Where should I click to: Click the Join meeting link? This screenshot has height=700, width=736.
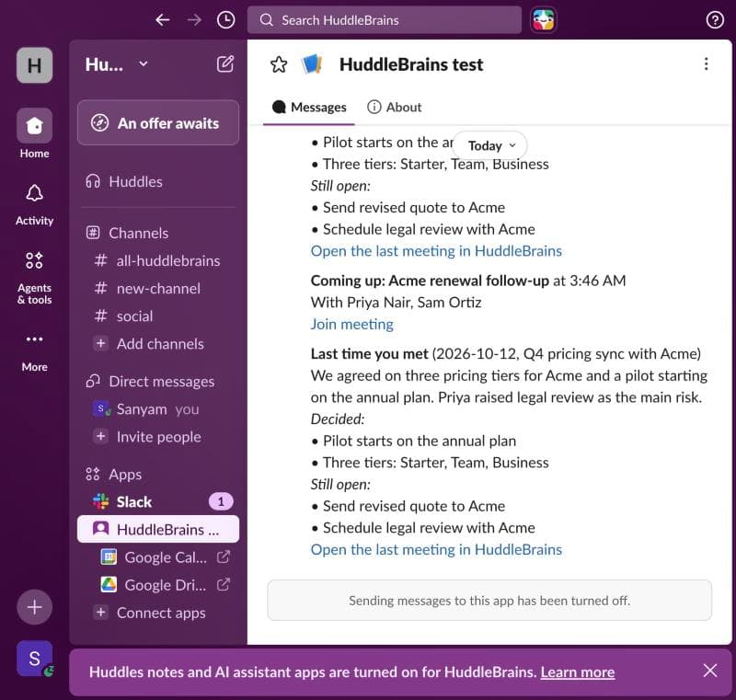pos(352,324)
